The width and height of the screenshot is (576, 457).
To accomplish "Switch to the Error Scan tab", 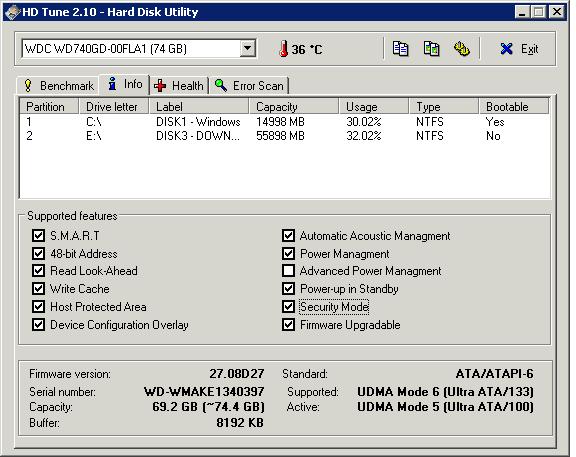I will [249, 86].
